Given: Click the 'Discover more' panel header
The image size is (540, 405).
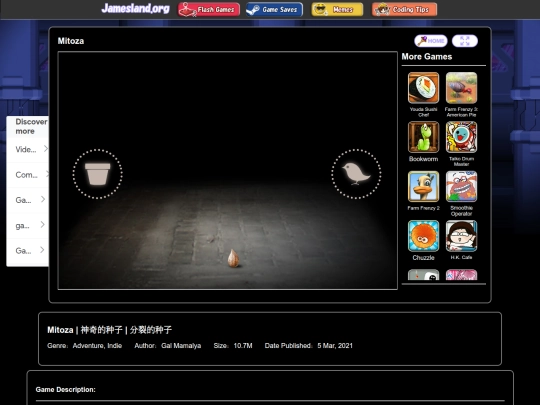Looking at the screenshot, I should tap(31, 126).
